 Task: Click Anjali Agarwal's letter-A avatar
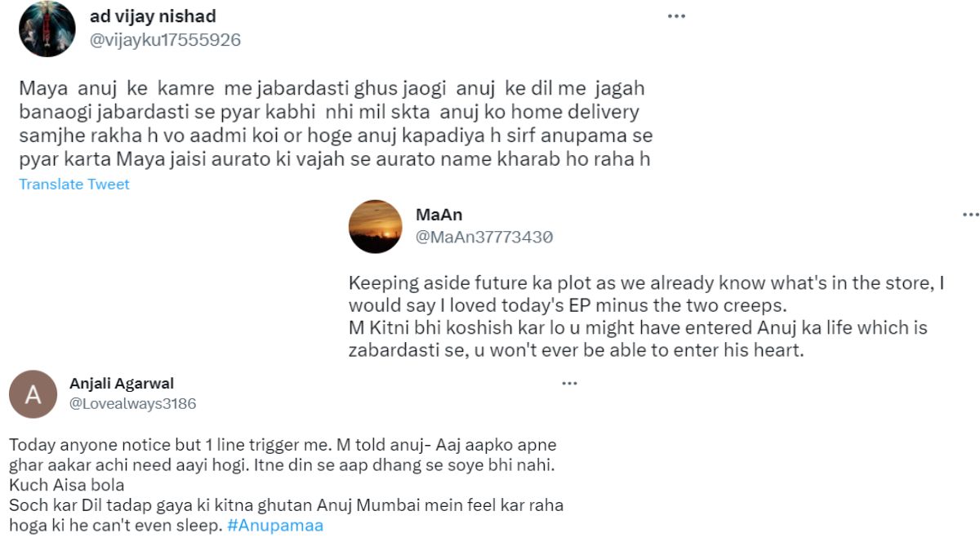click(33, 394)
